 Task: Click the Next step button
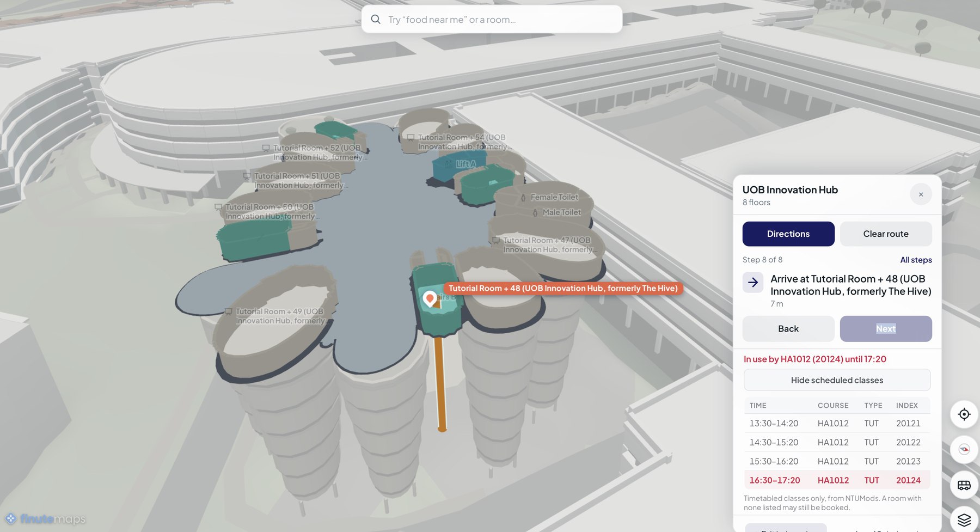(886, 328)
